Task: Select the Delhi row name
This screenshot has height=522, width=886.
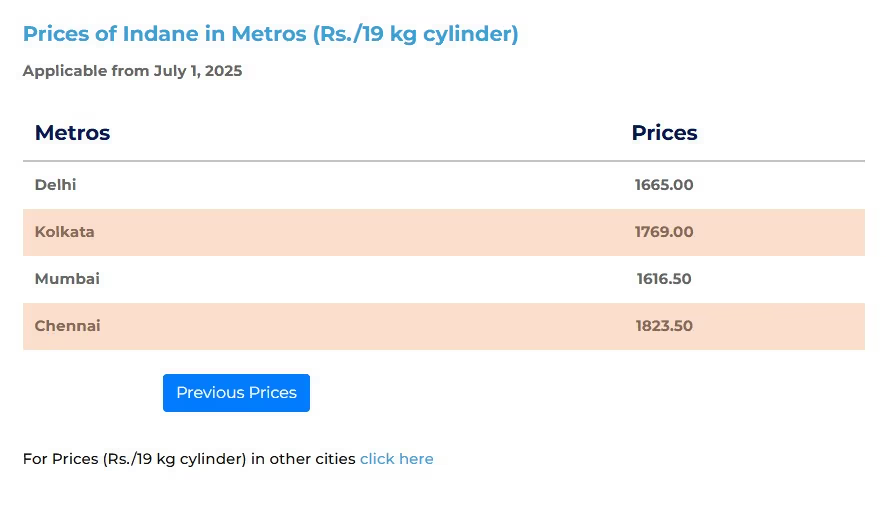Action: tap(55, 185)
